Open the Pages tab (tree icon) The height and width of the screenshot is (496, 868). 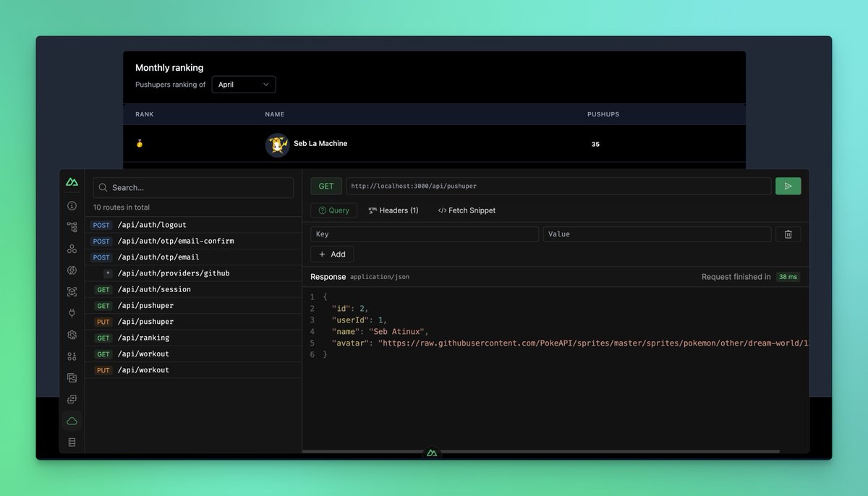tap(72, 227)
